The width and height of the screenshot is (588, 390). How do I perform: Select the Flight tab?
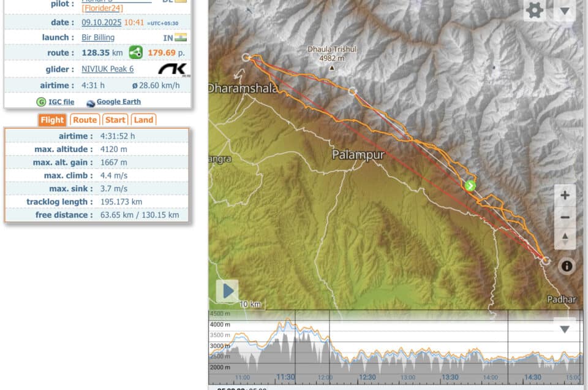(x=52, y=120)
